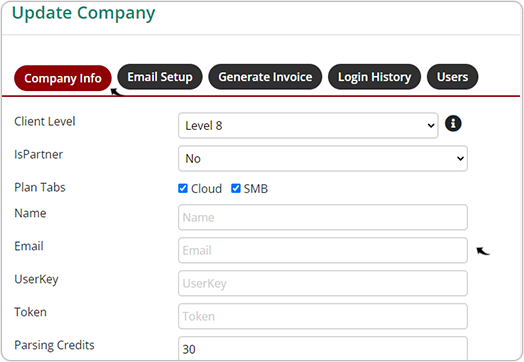This screenshot has width=524, height=362.
Task: Click the Client Level info icon
Action: (453, 124)
